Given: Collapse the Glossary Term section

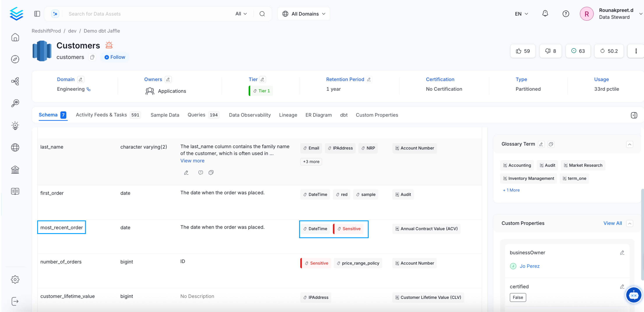Looking at the screenshot, I should 630,144.
